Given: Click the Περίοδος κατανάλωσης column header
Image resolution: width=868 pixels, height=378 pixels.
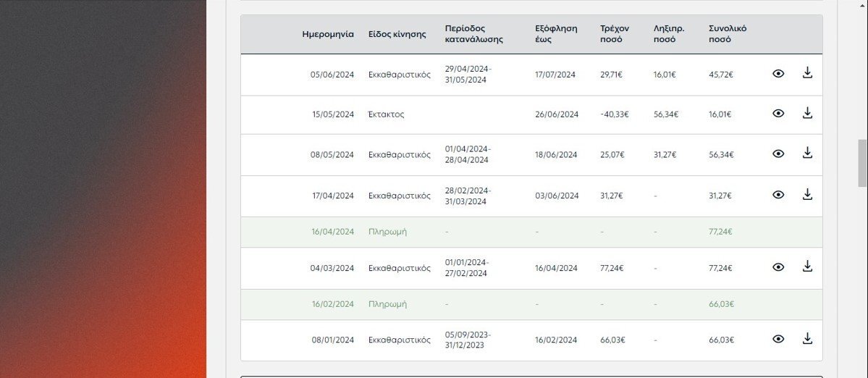Looking at the screenshot, I should pyautogui.click(x=474, y=34).
